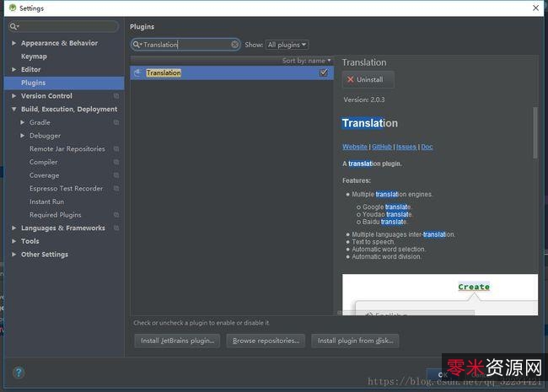The height and width of the screenshot is (392, 548).
Task: Click the project-level icon beside Gradle
Action: pos(116,123)
